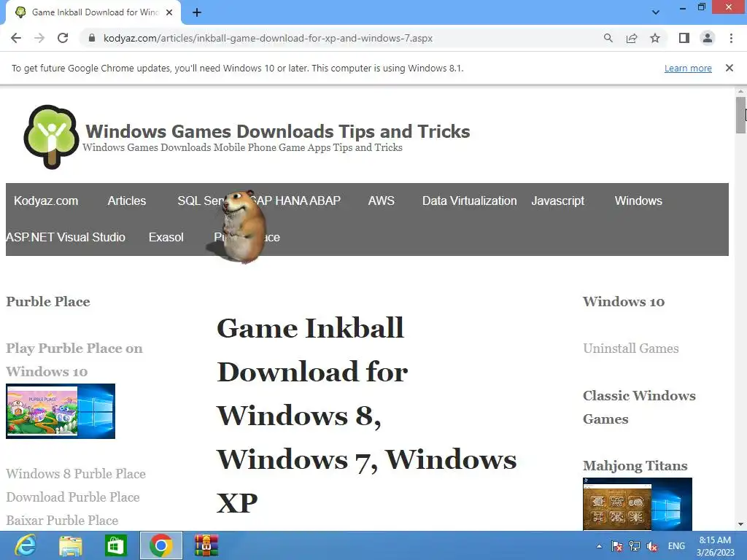Image resolution: width=747 pixels, height=560 pixels.
Task: Click the ENG language indicator
Action: pyautogui.click(x=676, y=546)
